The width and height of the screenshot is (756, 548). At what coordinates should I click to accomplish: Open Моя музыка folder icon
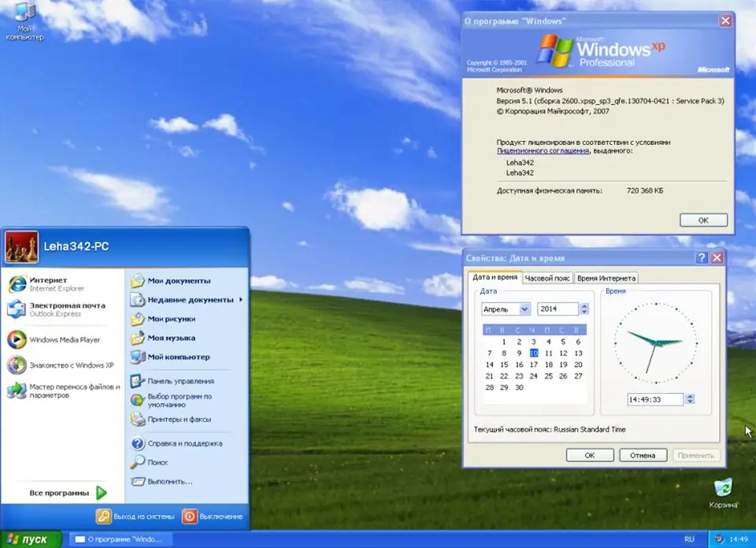point(137,338)
